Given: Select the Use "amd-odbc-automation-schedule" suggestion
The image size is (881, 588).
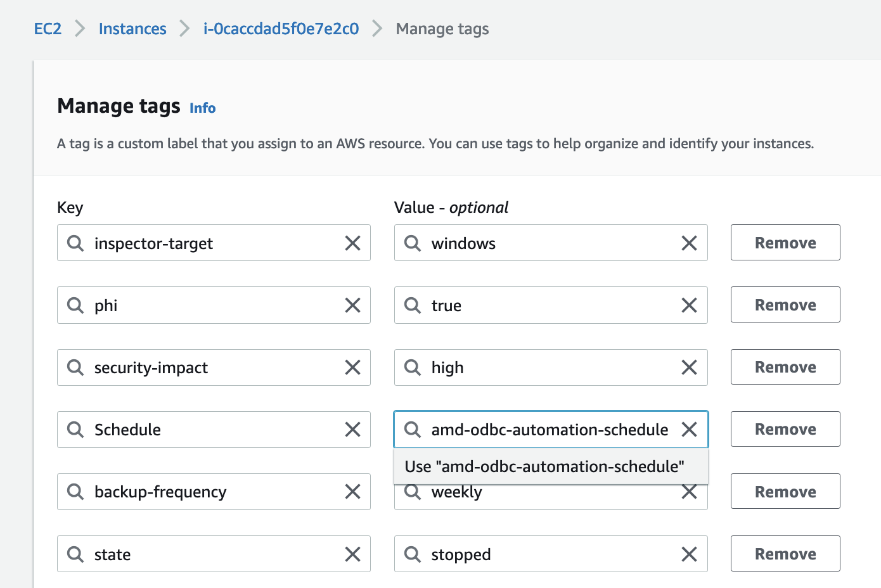Looking at the screenshot, I should (544, 467).
